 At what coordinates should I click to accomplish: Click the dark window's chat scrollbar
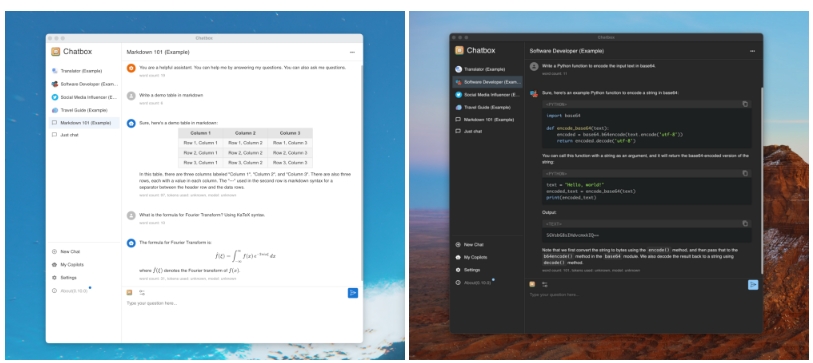tap(761, 180)
